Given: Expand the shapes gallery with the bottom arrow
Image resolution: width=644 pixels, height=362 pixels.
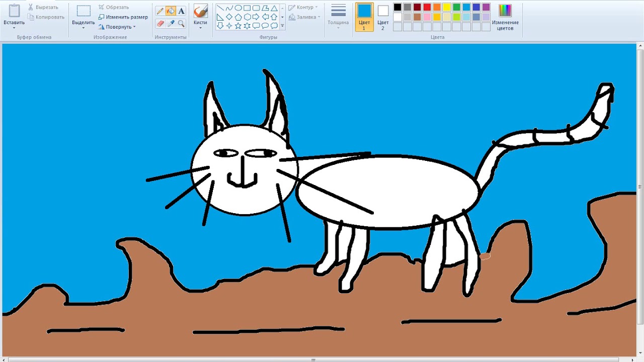Looking at the screenshot, I should point(282,26).
